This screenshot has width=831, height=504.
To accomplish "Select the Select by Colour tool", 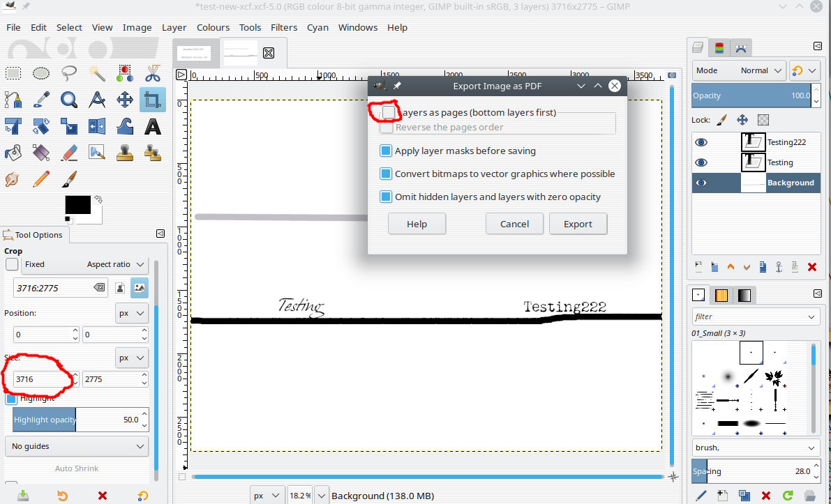I will pyautogui.click(x=125, y=73).
